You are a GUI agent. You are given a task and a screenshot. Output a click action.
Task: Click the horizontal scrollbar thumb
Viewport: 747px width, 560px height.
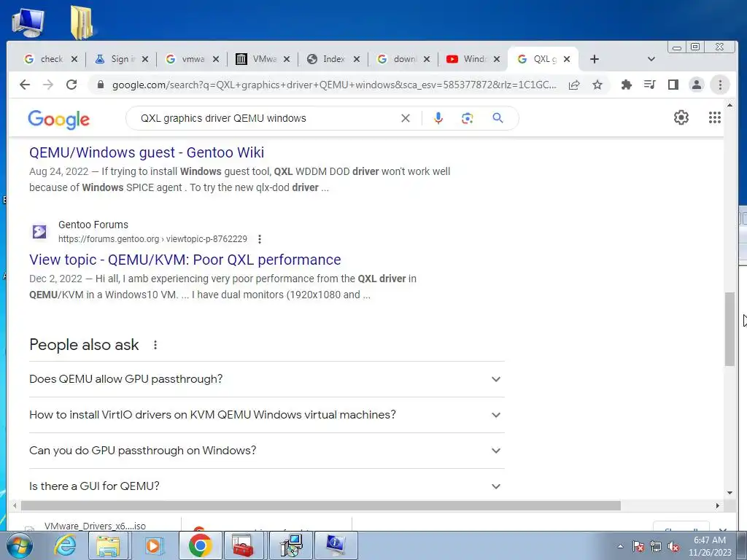pyautogui.click(x=321, y=506)
